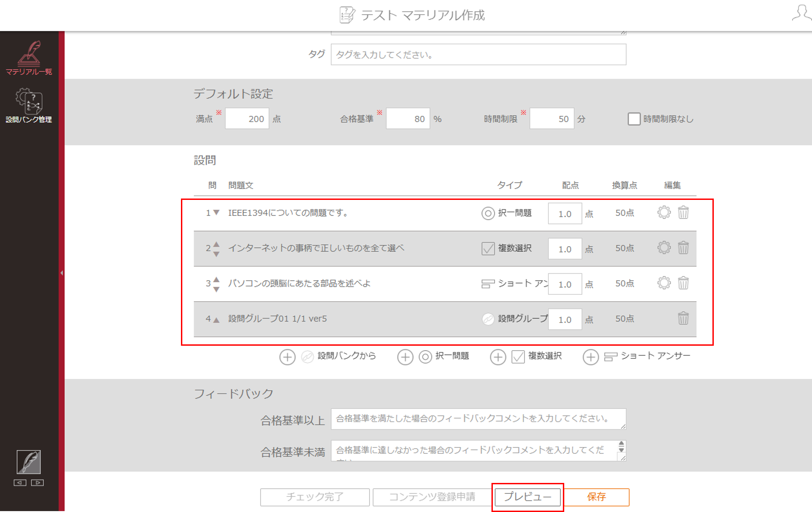This screenshot has height=512, width=812.
Task: Click the チェック完了 button
Action: pyautogui.click(x=315, y=497)
